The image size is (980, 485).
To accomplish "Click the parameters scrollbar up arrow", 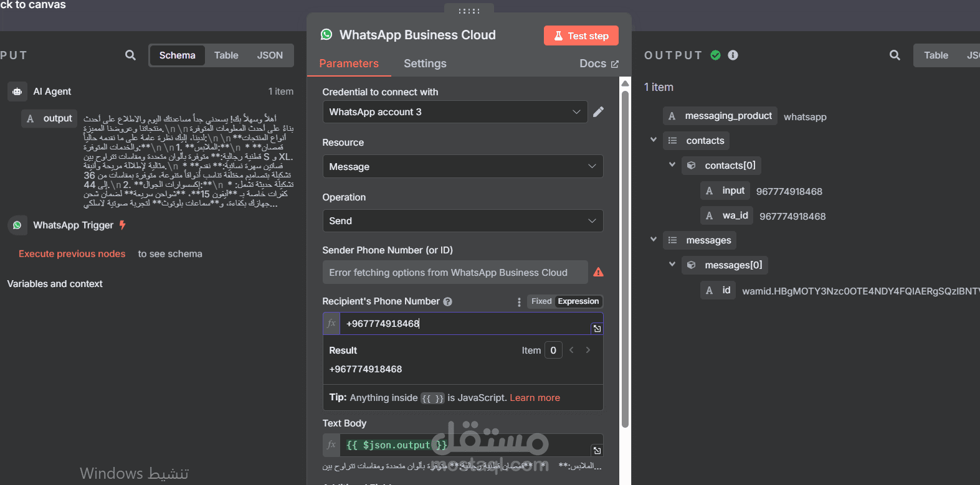I will [x=625, y=83].
